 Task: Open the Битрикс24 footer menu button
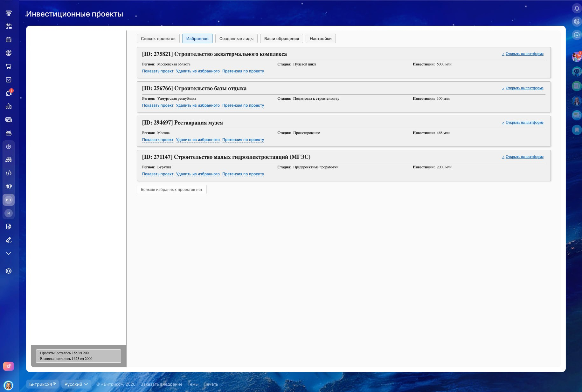point(42,384)
